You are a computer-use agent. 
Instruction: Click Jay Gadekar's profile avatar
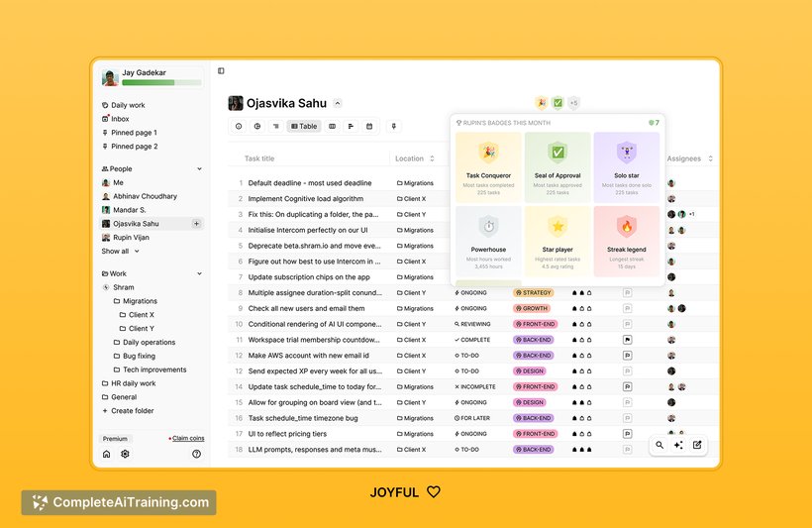pyautogui.click(x=110, y=77)
